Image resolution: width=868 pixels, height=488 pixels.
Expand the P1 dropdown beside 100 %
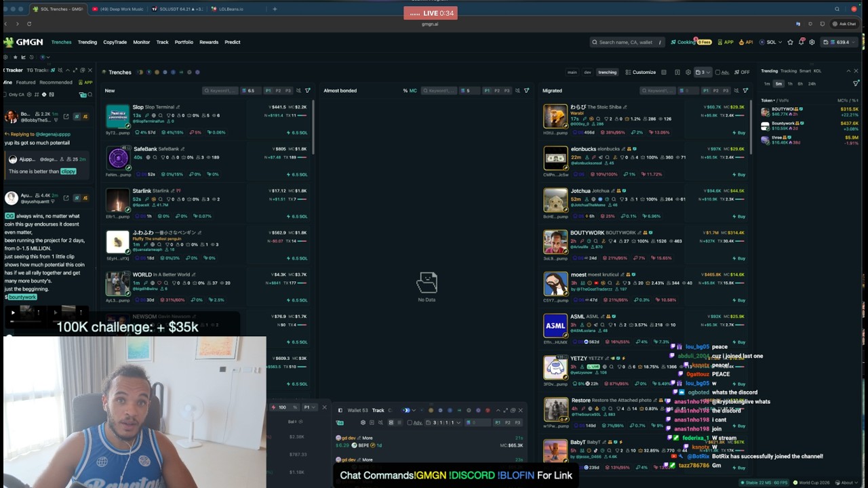309,407
